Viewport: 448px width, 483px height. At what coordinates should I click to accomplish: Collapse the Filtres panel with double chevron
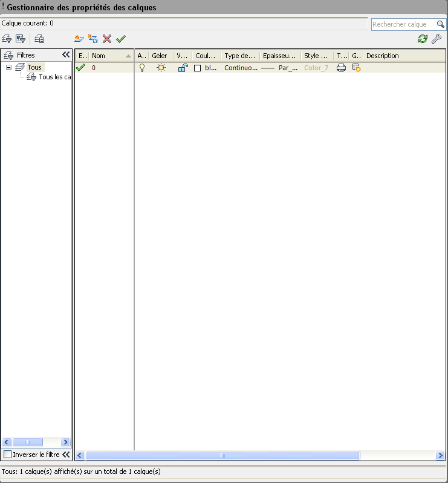66,54
